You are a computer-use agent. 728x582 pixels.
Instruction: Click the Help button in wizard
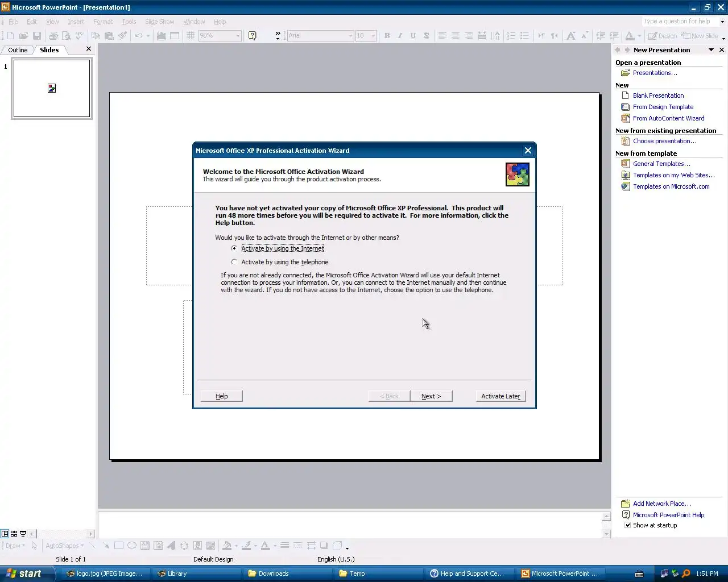pos(222,396)
